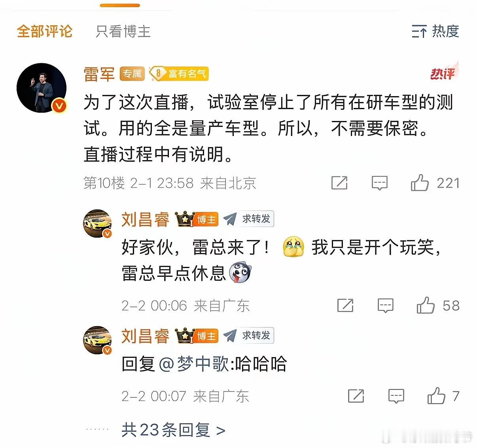Share 刘昌睿's 00:06 reply using share icon
Image resolution: width=477 pixels, height=448 pixels.
click(x=345, y=305)
